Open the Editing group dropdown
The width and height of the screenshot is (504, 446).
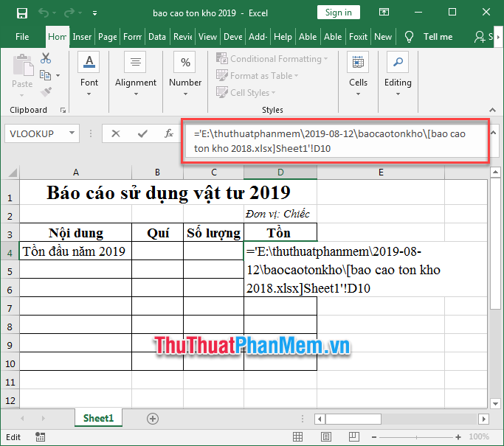coord(398,72)
